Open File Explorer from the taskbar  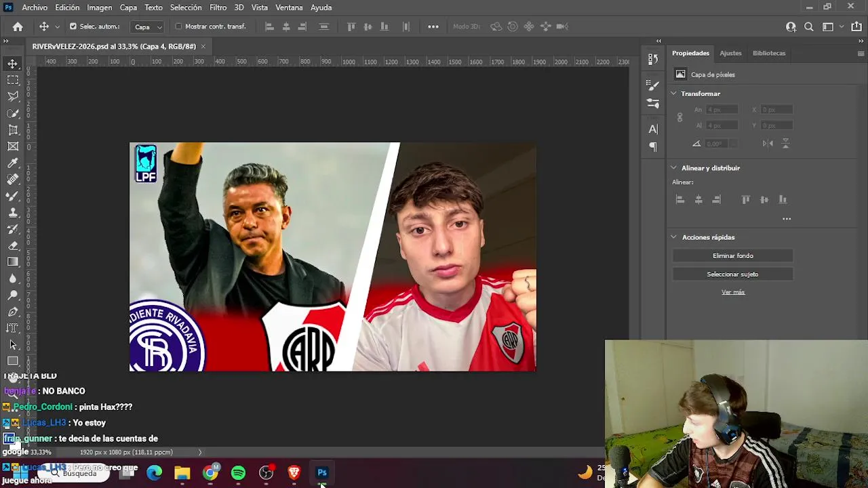(182, 473)
